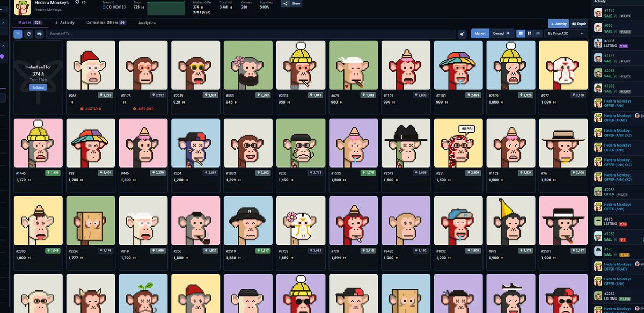Open NFT card #972 thumbnail
644x313 pixels.
[510, 221]
